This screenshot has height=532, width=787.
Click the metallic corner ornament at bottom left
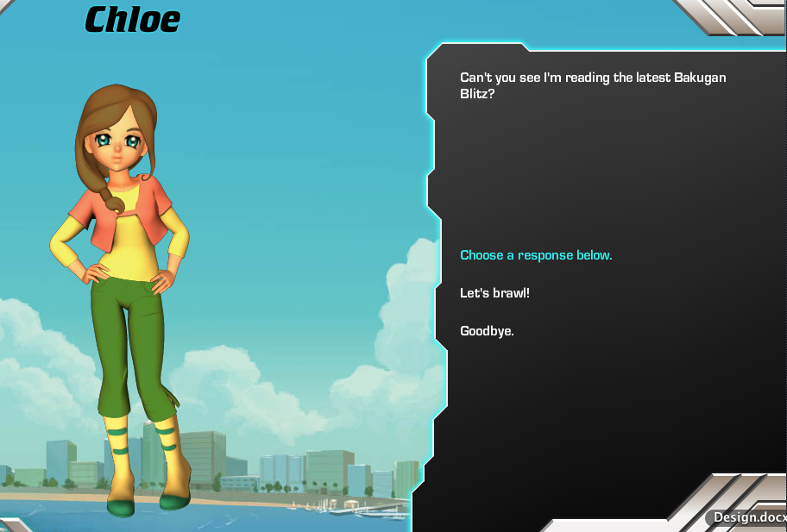point(17,523)
